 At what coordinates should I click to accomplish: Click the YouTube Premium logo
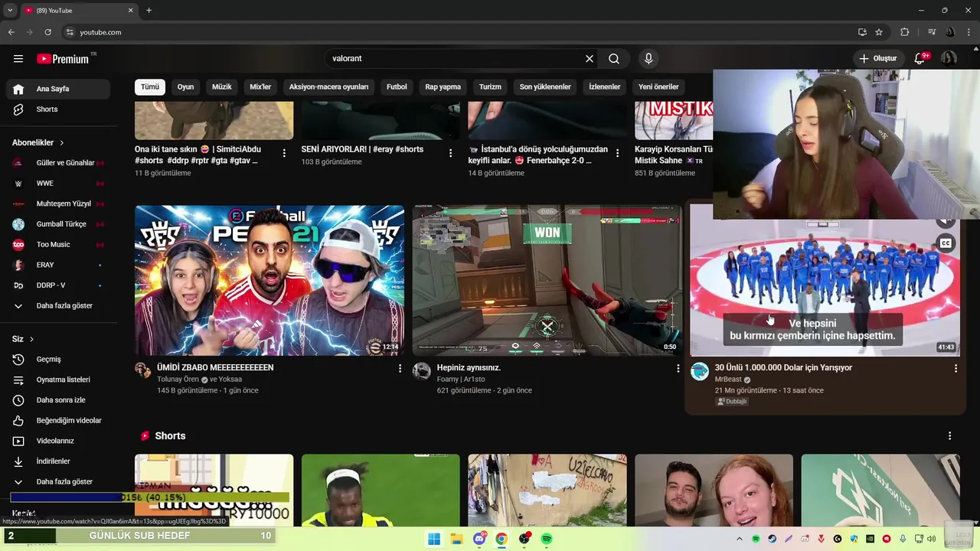point(64,59)
